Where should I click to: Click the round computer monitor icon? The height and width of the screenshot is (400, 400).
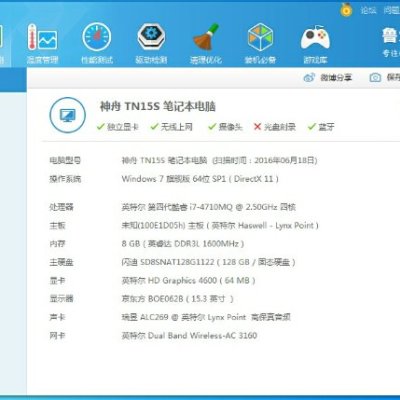click(x=68, y=115)
